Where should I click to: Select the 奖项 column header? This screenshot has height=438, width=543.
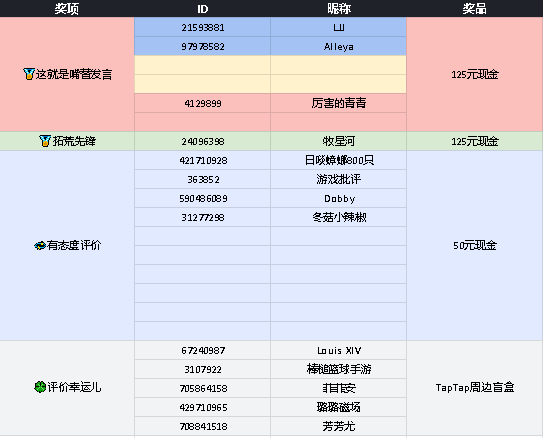[67, 9]
